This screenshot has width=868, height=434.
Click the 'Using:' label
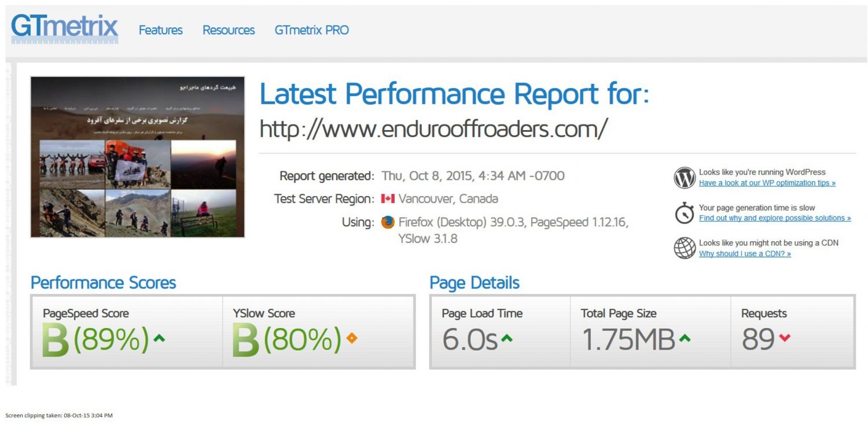(x=358, y=222)
